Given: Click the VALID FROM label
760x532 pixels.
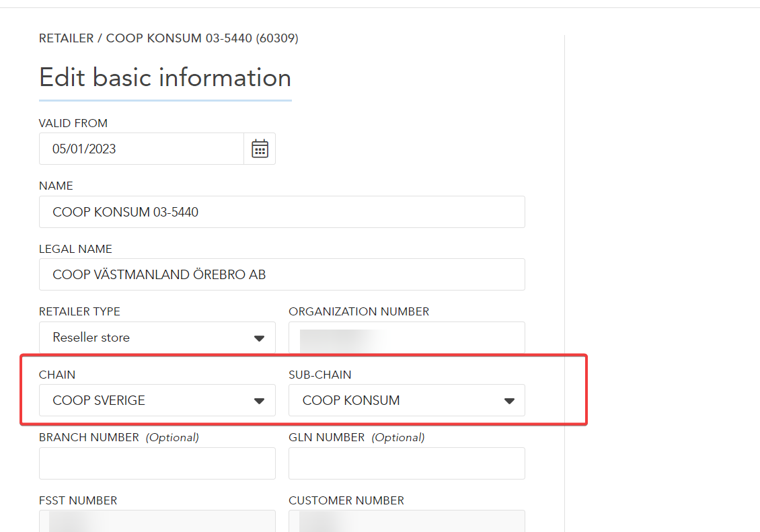Looking at the screenshot, I should pyautogui.click(x=73, y=123).
